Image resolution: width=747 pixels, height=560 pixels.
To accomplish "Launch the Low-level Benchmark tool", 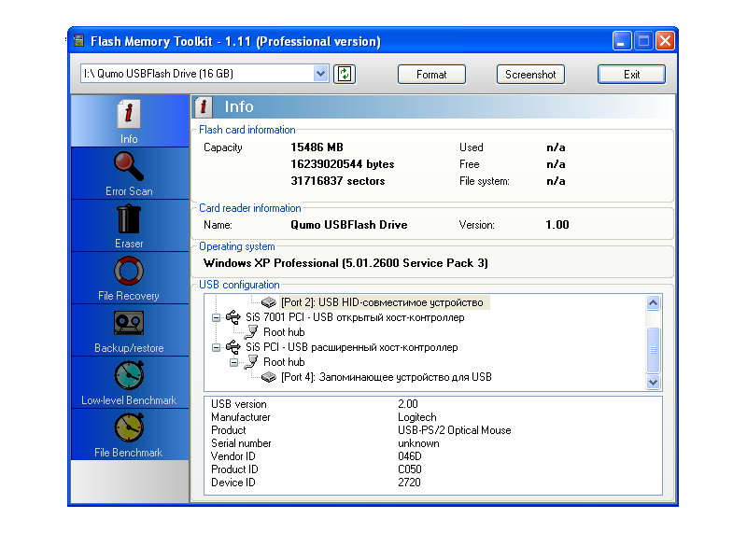I will point(129,382).
